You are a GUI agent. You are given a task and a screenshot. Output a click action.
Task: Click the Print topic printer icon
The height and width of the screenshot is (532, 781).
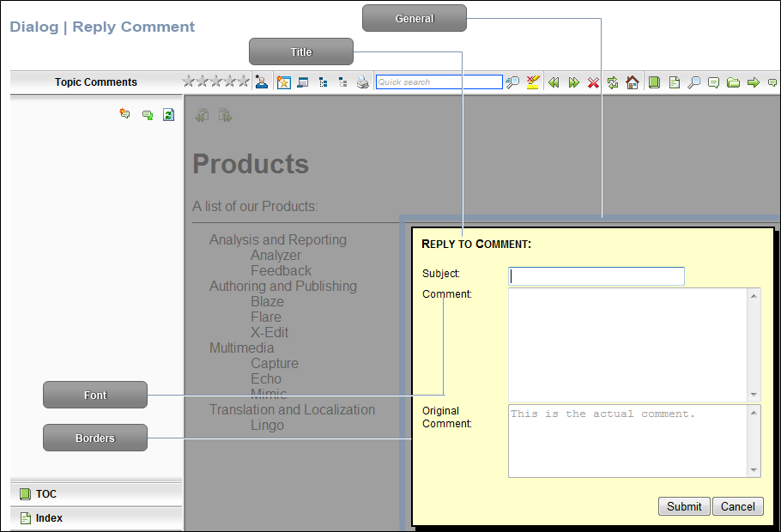click(362, 82)
